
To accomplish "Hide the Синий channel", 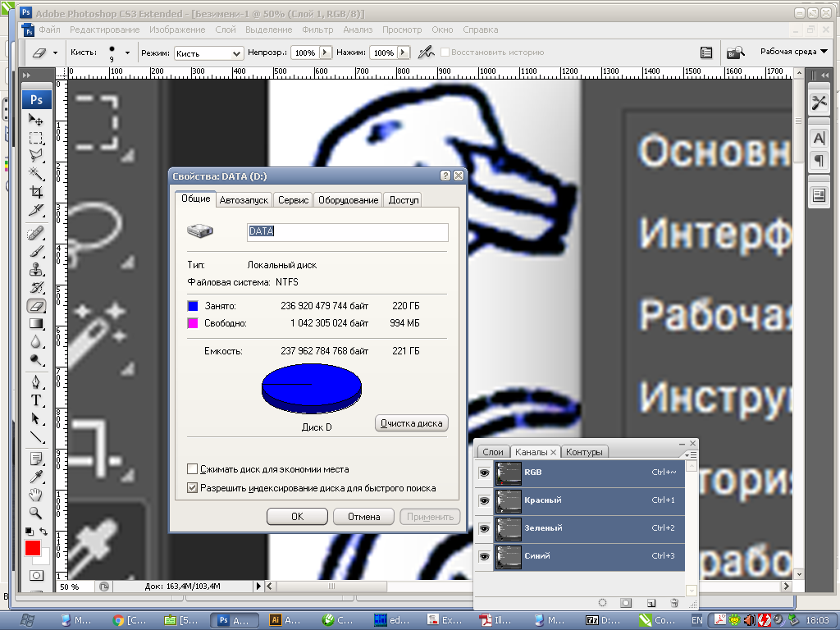I will click(484, 557).
